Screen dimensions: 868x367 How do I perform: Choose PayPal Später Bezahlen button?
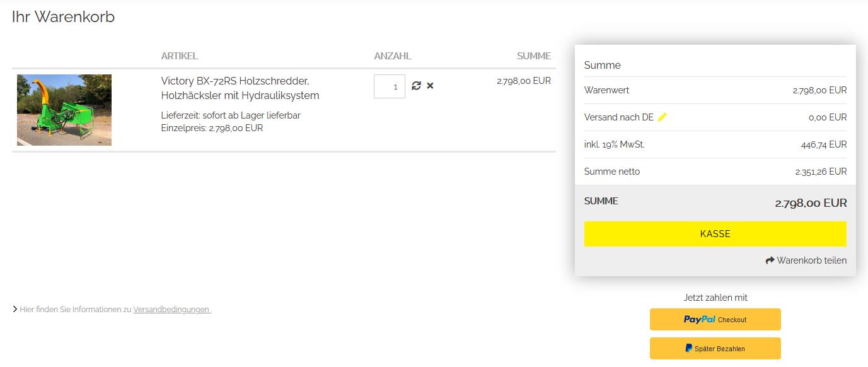(715, 349)
